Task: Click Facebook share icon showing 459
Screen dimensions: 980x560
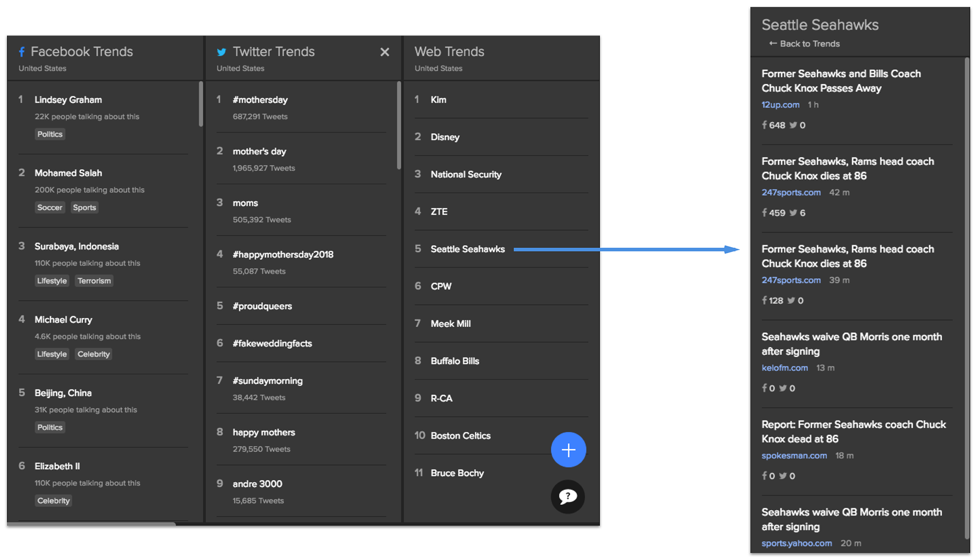Action: (x=764, y=212)
